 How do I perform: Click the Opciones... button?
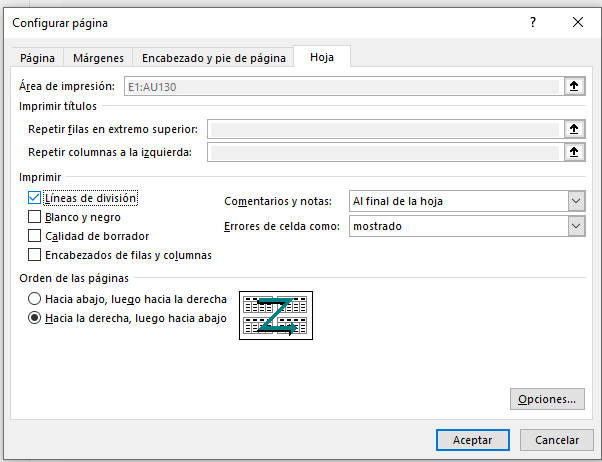point(546,399)
